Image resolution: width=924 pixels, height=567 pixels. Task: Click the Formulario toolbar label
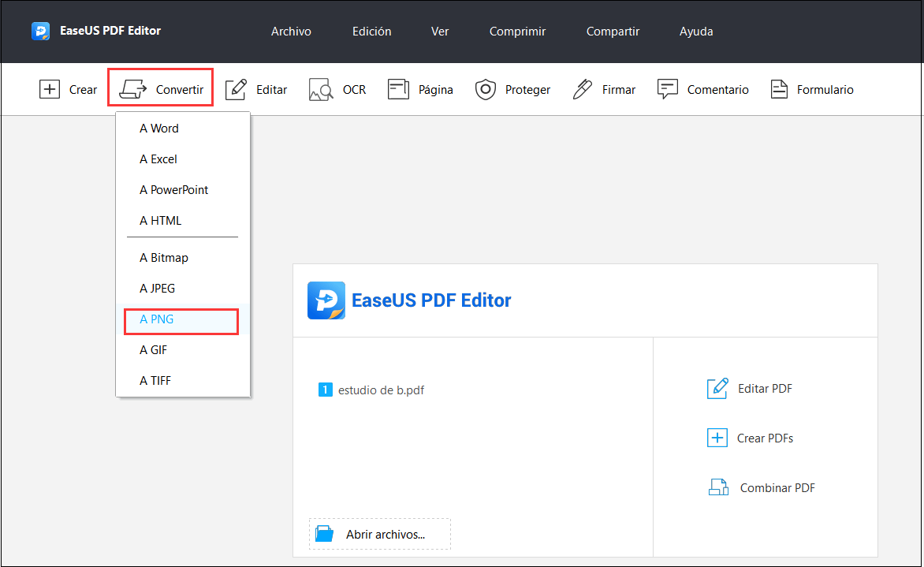(x=825, y=90)
